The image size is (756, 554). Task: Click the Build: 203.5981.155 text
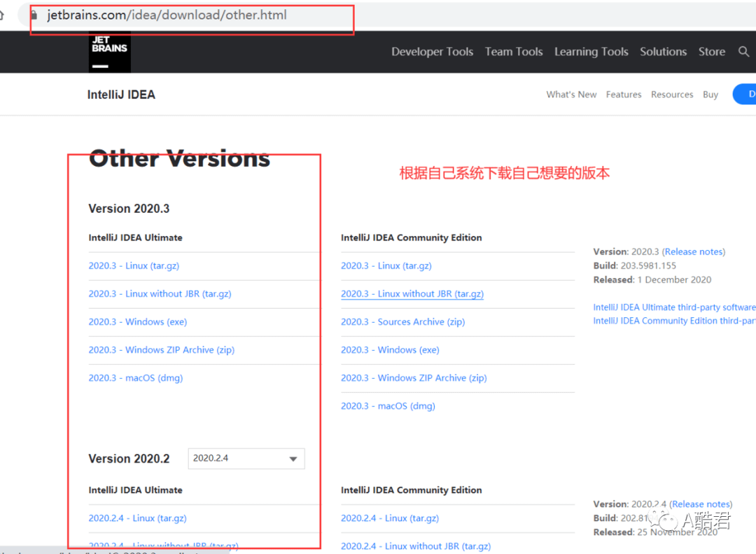(634, 265)
